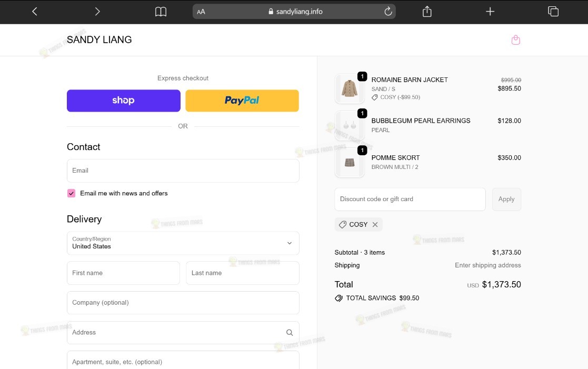This screenshot has height=369, width=588.
Task: Reload the page with the refresh icon
Action: (388, 11)
